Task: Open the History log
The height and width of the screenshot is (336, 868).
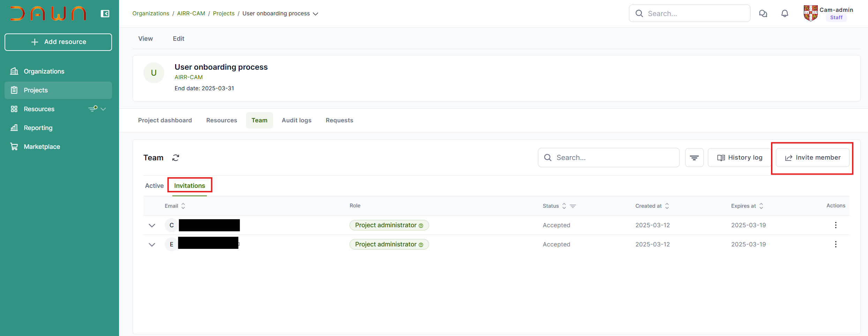Action: click(739, 158)
